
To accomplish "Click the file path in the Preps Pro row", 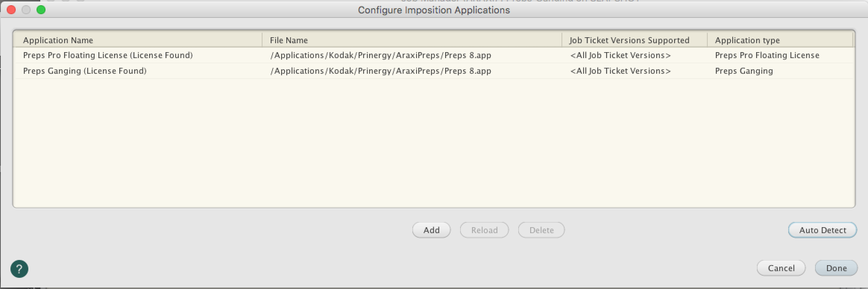I will click(380, 55).
